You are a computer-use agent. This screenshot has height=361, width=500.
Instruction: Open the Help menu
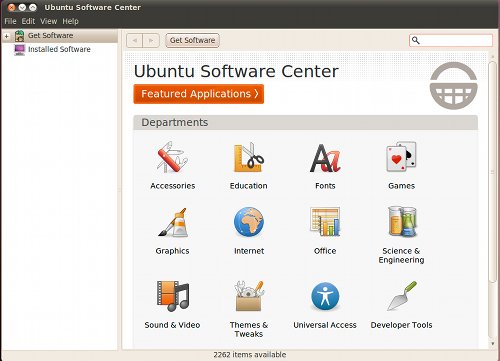pos(70,21)
